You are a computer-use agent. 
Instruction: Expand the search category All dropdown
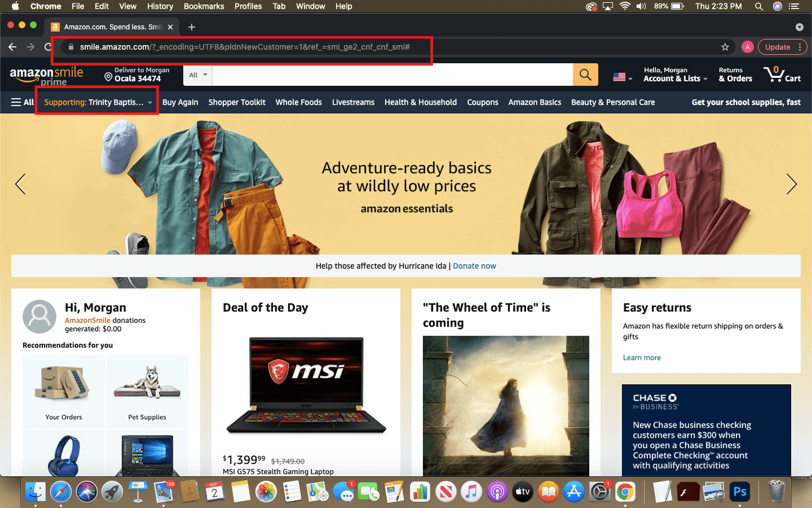pyautogui.click(x=198, y=75)
